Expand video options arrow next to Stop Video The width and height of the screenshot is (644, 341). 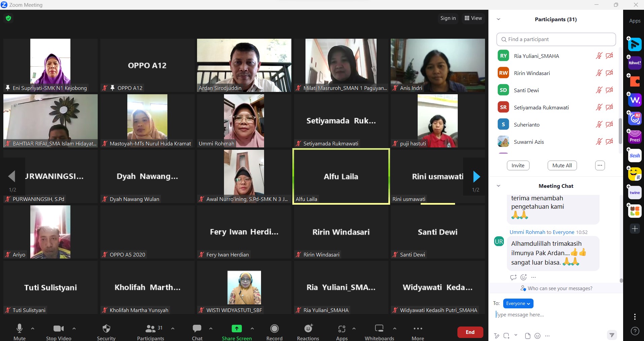click(74, 328)
